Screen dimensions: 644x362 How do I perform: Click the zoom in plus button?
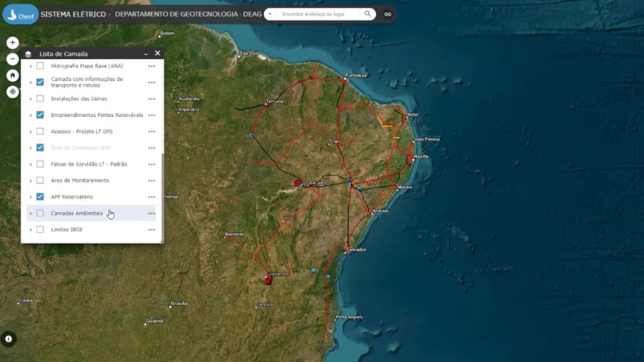[13, 42]
